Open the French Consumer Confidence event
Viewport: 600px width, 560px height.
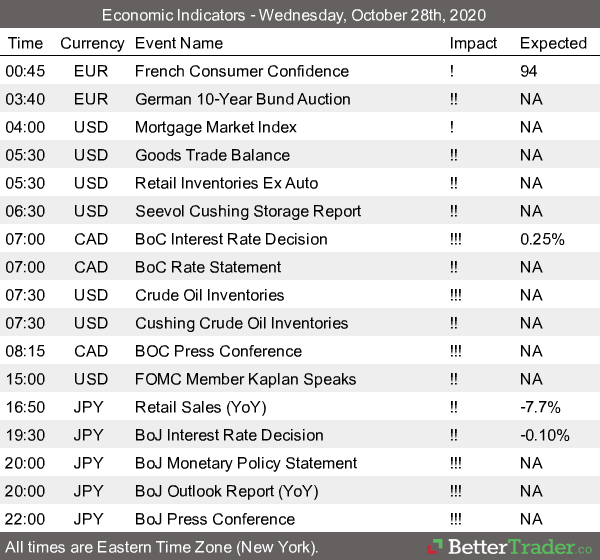point(242,71)
